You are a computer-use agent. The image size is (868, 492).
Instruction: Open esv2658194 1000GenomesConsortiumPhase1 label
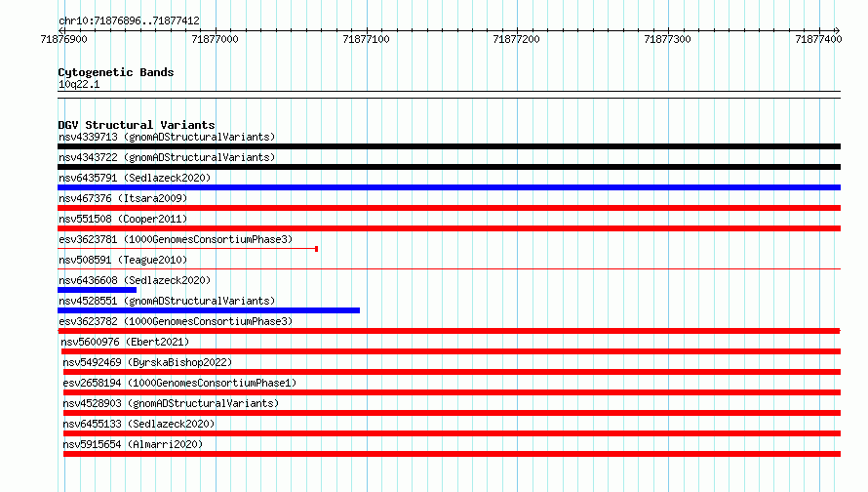click(179, 383)
